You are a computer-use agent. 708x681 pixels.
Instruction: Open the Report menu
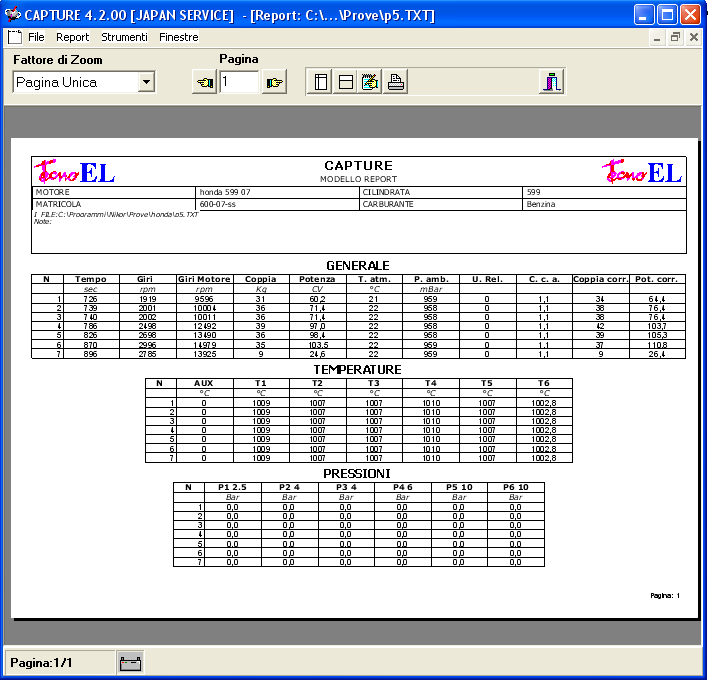coord(72,37)
